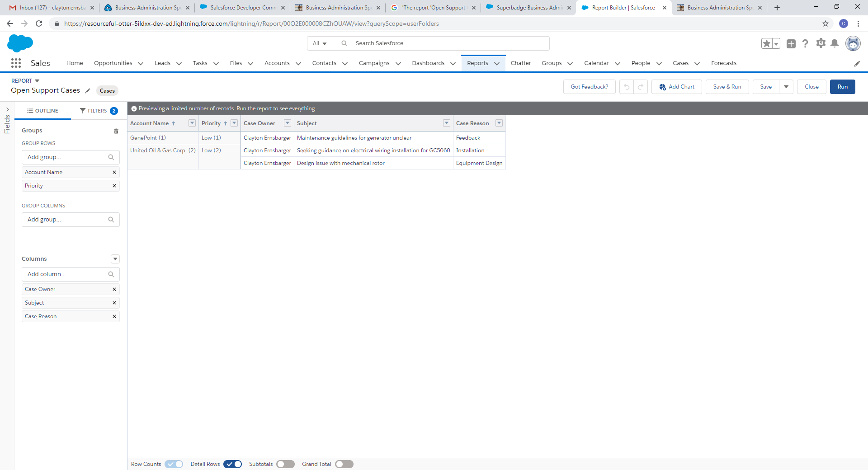Click the Save & Run button

pyautogui.click(x=727, y=87)
